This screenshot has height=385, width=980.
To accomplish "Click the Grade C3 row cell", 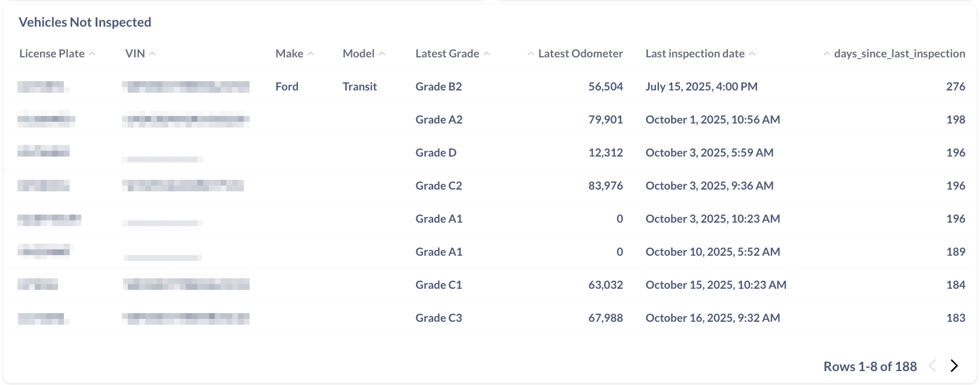I will click(x=439, y=318).
